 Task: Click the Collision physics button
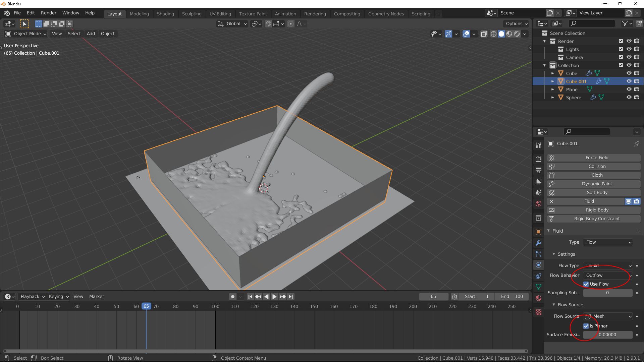click(x=596, y=166)
